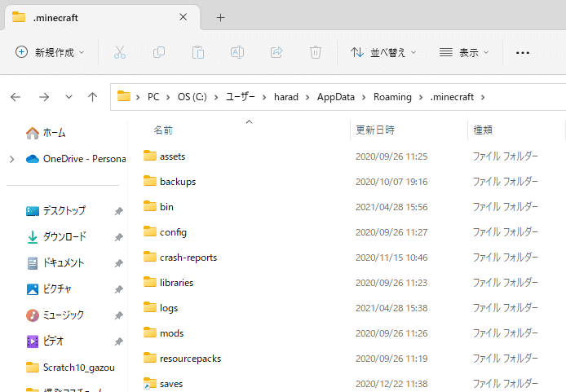Click pin icon next to ドキュメント
Viewport: 566px width, 392px height.
point(119,263)
